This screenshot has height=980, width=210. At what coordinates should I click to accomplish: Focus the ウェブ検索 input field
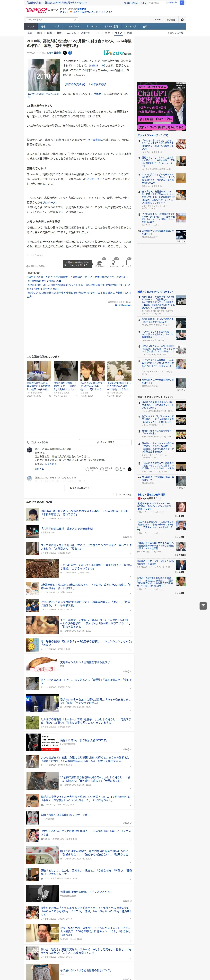[x=157, y=3]
